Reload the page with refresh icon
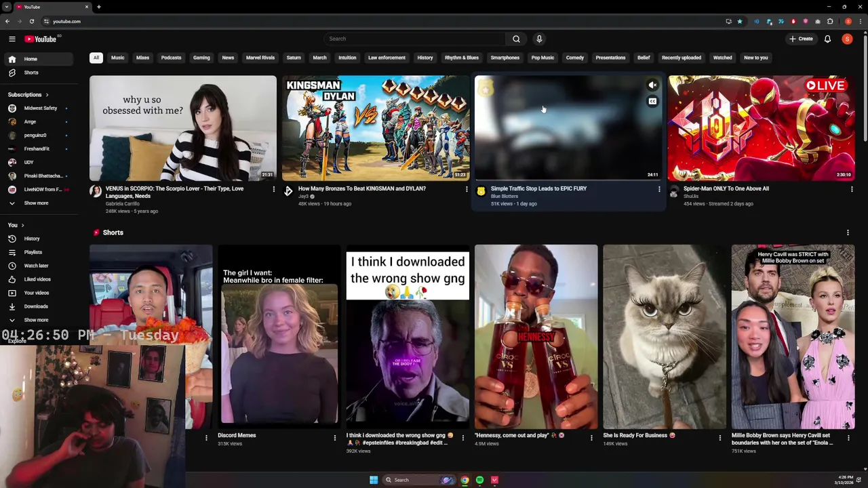This screenshot has width=868, height=488. tap(31, 21)
